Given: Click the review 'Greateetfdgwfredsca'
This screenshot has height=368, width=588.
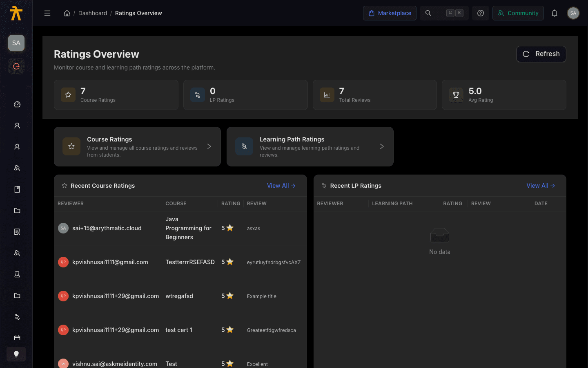Looking at the screenshot, I should point(272,330).
